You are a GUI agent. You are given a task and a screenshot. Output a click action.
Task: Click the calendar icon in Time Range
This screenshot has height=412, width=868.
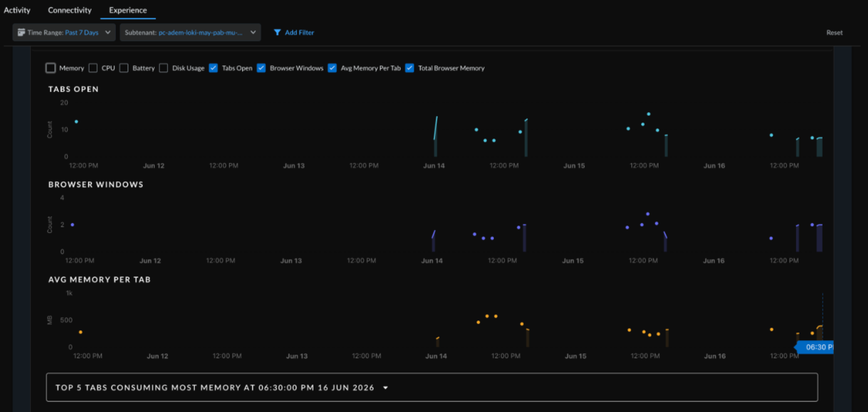(21, 32)
